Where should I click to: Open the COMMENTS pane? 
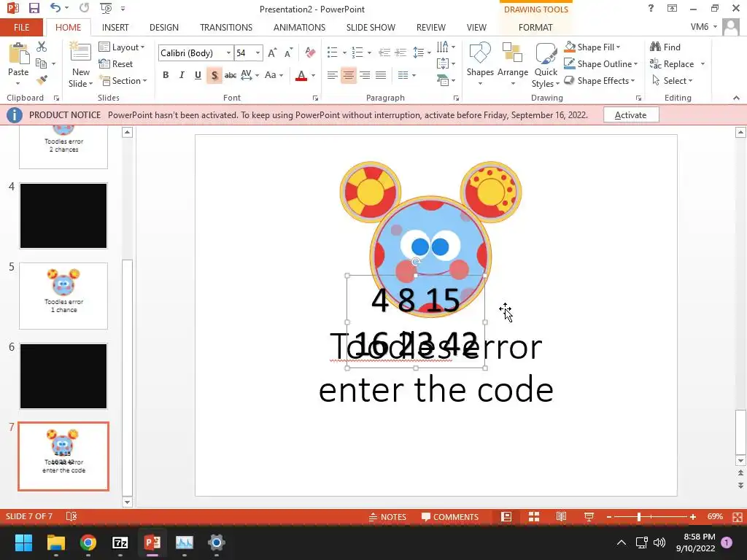coord(450,517)
